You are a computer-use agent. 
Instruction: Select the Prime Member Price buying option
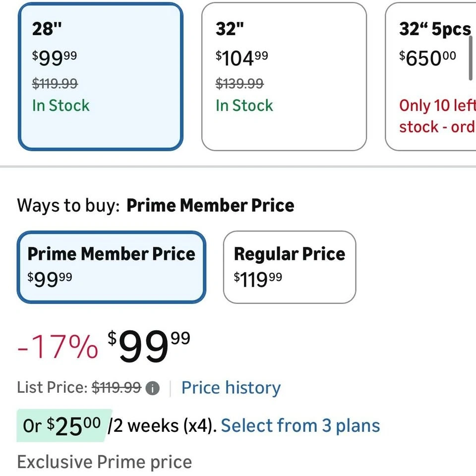(x=111, y=267)
